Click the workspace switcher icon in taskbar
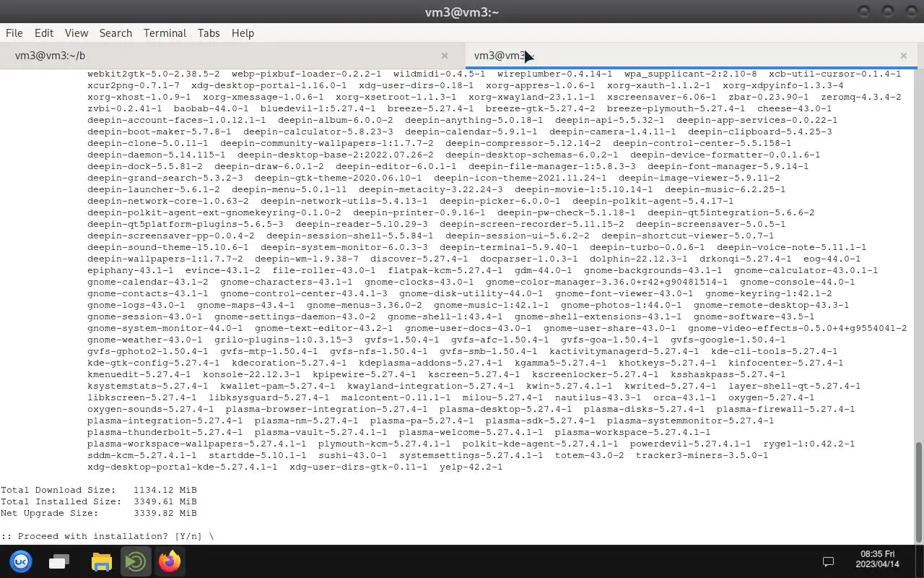 click(59, 561)
